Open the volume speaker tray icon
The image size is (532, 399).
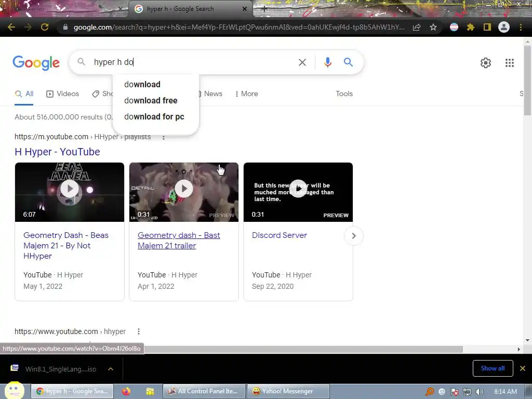479,392
